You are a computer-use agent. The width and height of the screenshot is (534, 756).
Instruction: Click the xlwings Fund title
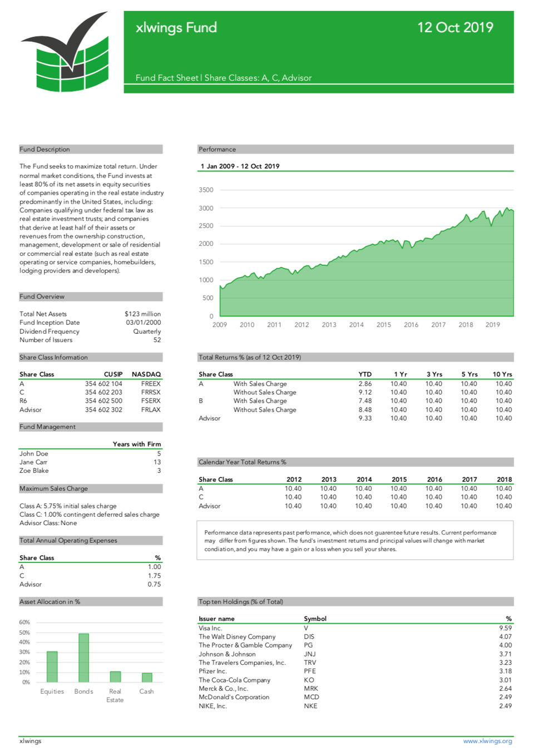176,27
